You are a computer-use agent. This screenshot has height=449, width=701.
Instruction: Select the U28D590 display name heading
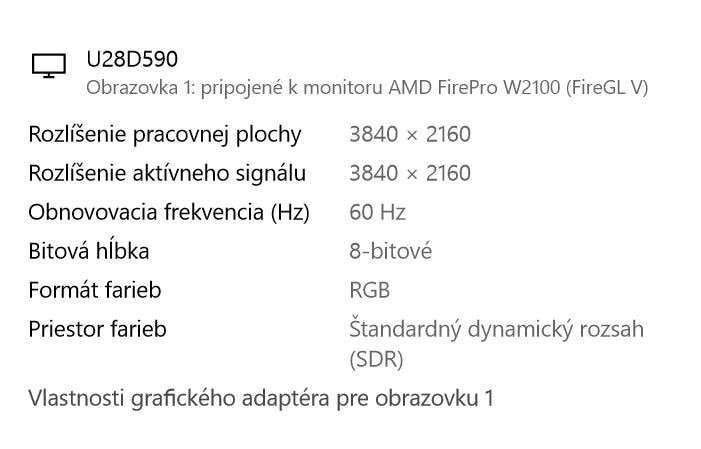132,59
